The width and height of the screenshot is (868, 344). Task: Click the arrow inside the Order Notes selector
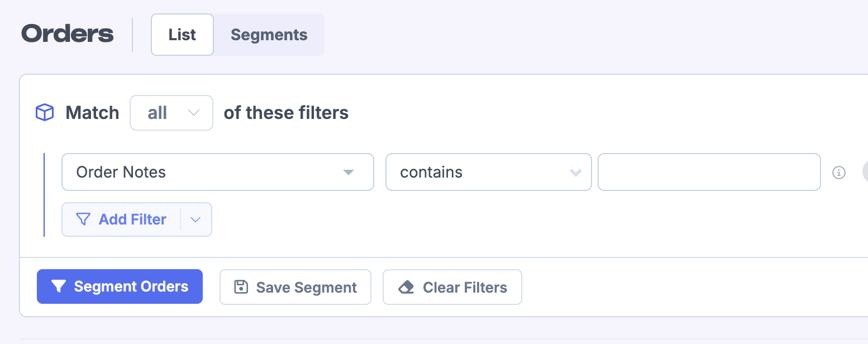click(x=349, y=172)
